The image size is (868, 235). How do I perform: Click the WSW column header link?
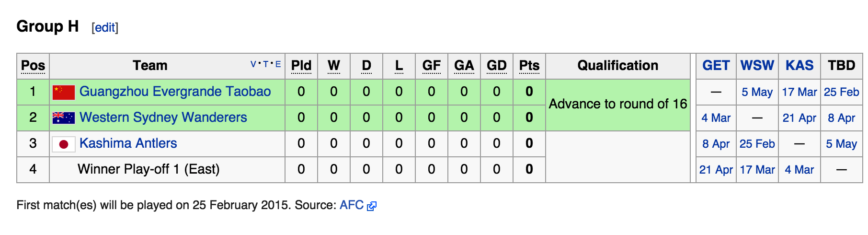point(757,66)
